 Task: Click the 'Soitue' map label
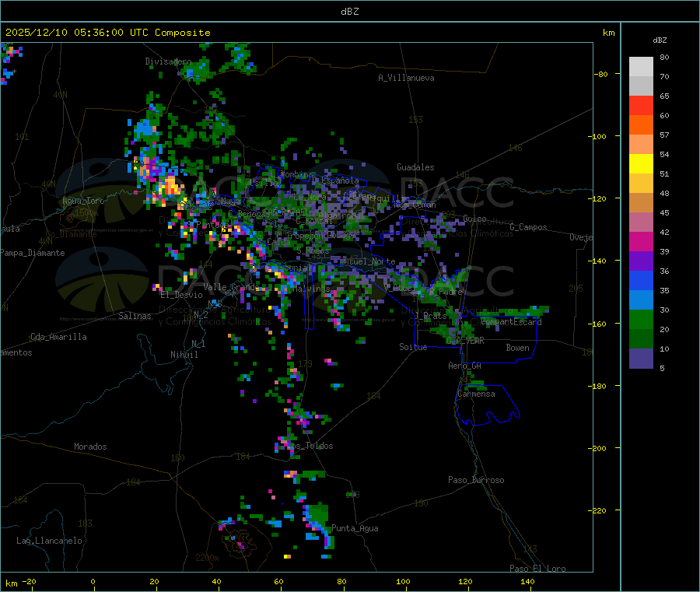click(413, 347)
